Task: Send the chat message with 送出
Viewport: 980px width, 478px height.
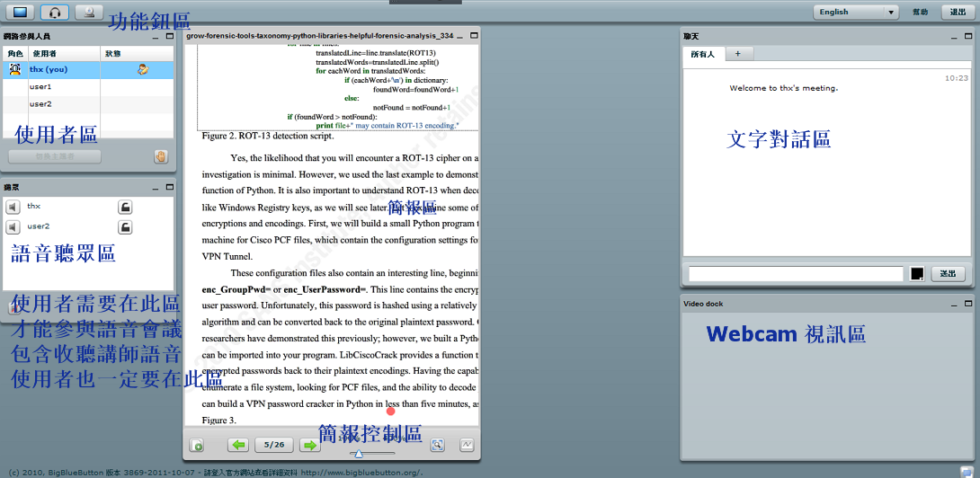Action: (949, 274)
